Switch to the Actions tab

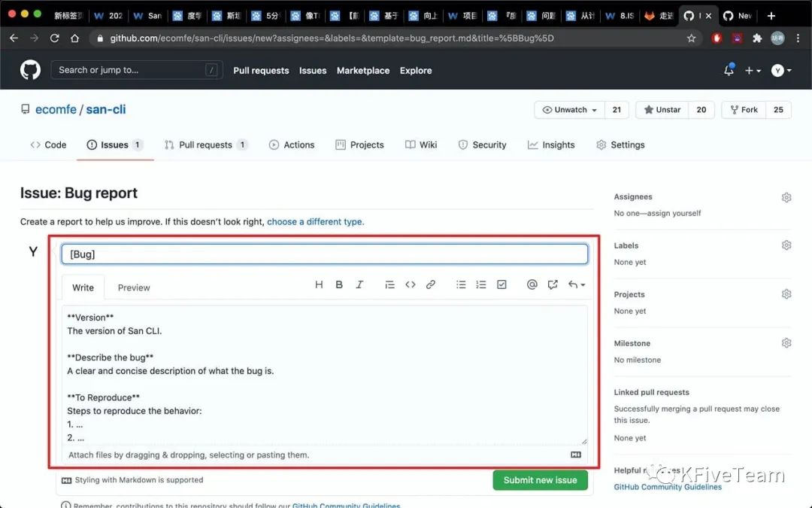(292, 145)
